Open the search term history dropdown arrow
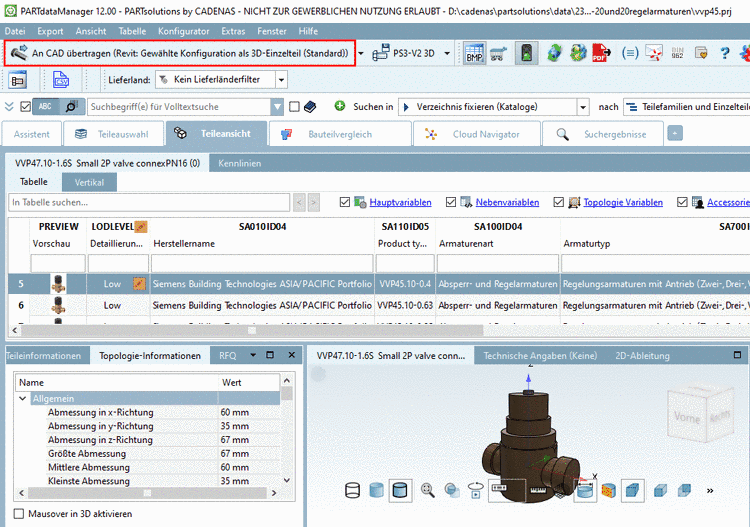The height and width of the screenshot is (527, 750). (277, 107)
